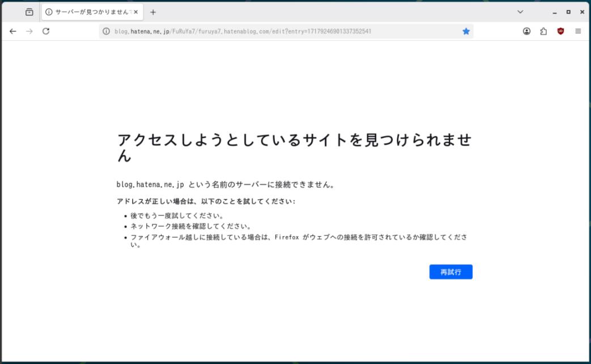Reload the current page

coord(46,31)
